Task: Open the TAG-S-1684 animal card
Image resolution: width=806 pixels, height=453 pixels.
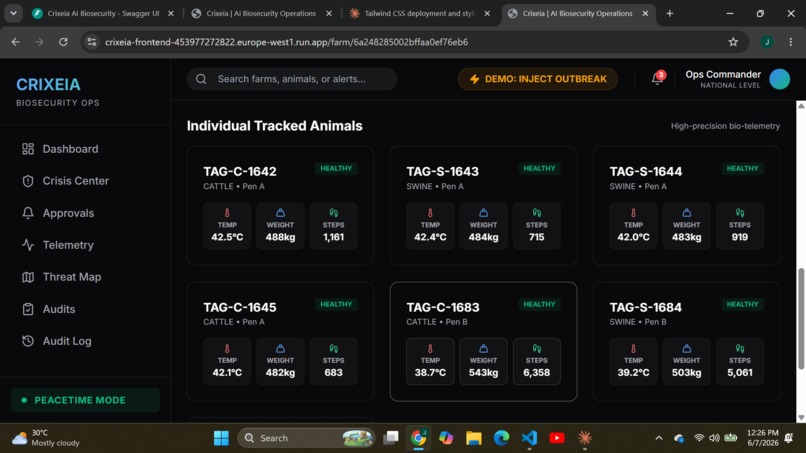Action: [x=686, y=341]
